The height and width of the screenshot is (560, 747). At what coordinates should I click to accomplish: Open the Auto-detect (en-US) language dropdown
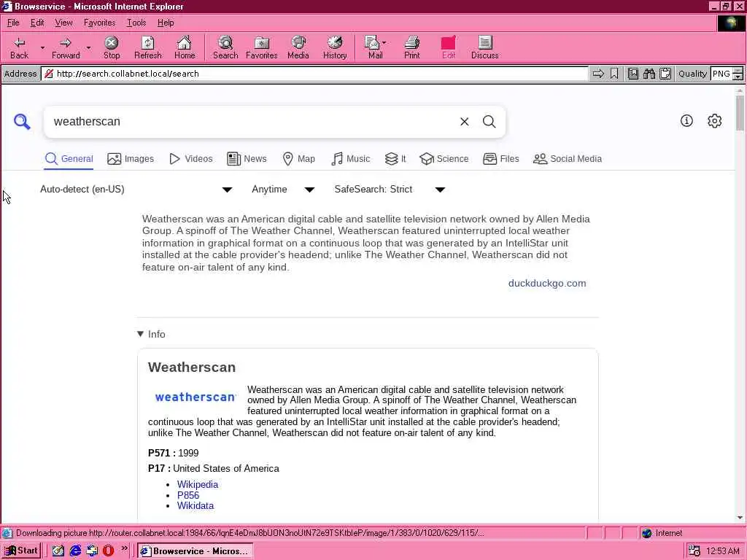(x=136, y=190)
